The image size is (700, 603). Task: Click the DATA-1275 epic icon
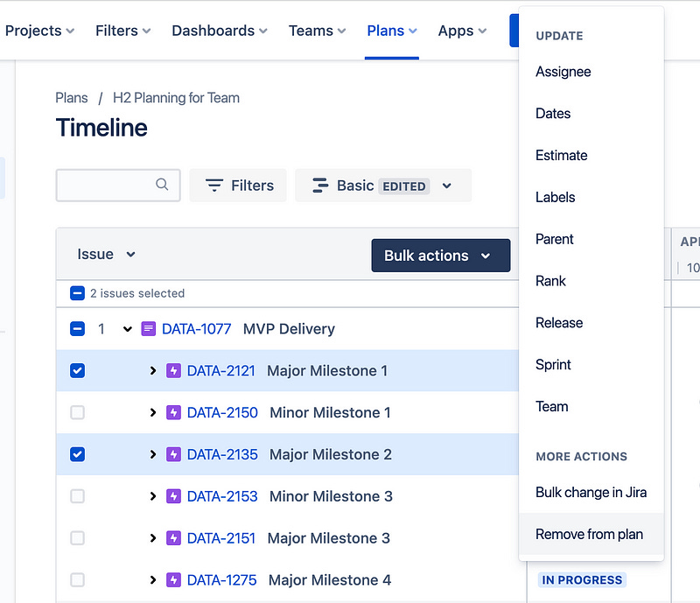(x=173, y=580)
